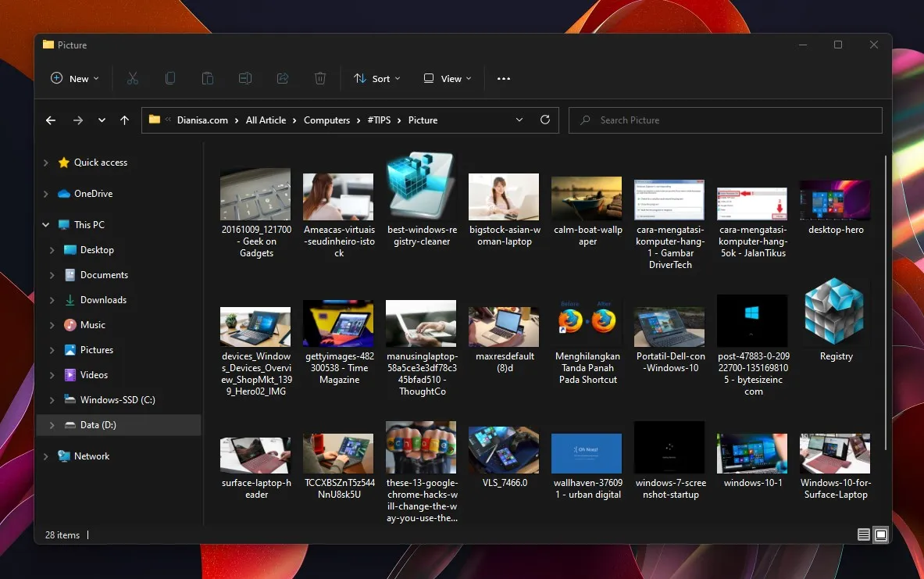The height and width of the screenshot is (579, 924).
Task: Navigate to Computers via the breadcrumb
Action: click(327, 120)
